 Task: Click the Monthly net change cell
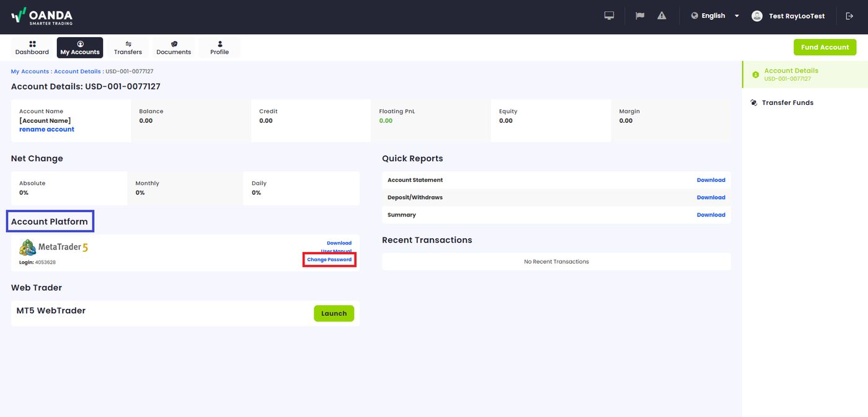[185, 188]
